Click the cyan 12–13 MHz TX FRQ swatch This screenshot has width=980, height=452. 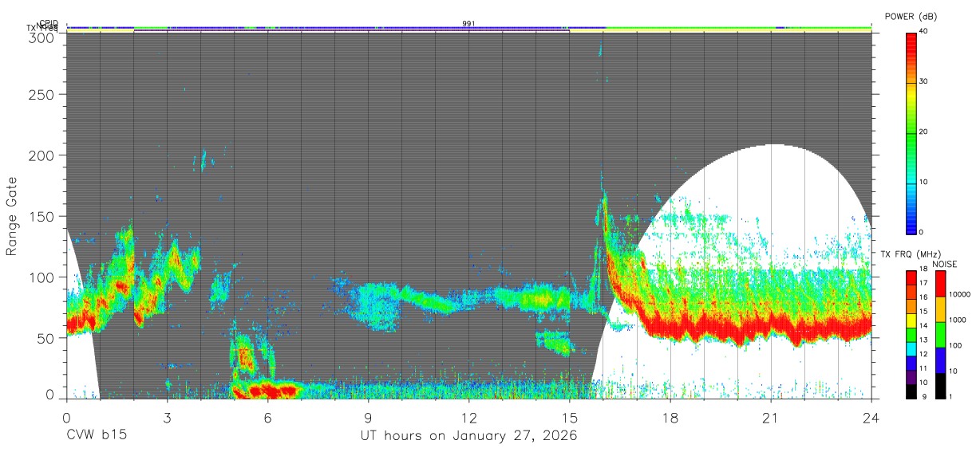tap(911, 348)
